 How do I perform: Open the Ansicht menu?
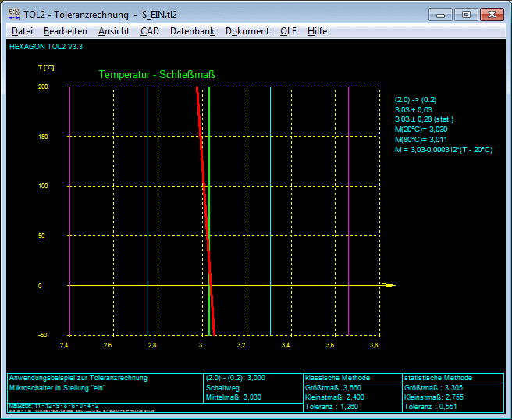[x=114, y=31]
